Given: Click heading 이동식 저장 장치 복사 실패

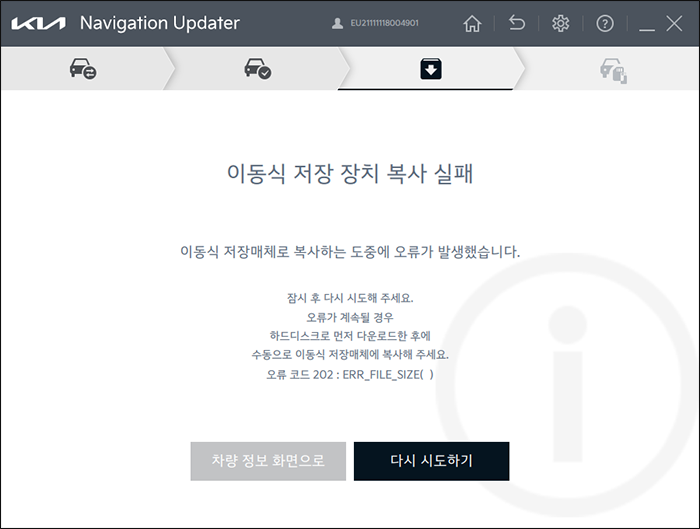Looking at the screenshot, I should pos(350,173).
